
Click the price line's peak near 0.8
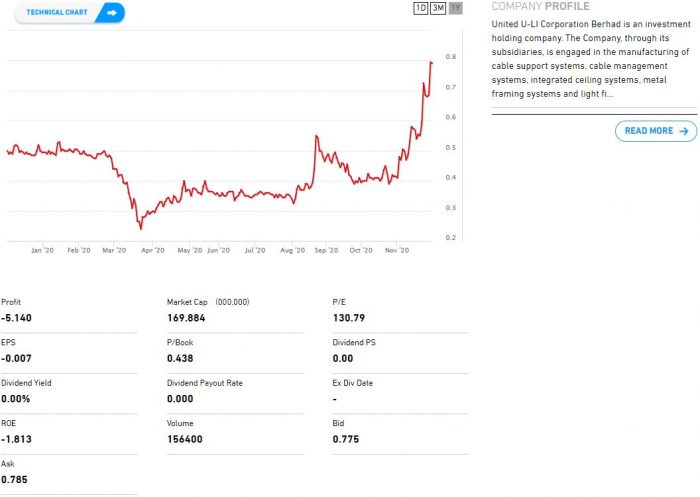431,62
